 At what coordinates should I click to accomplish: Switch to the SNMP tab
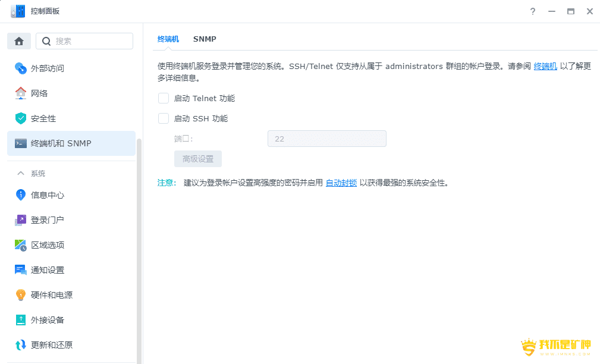205,39
